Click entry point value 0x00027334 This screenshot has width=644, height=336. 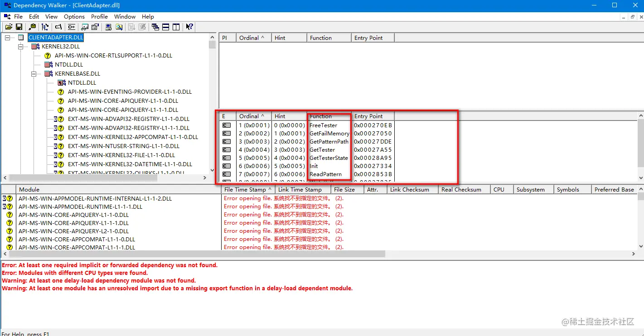373,166
